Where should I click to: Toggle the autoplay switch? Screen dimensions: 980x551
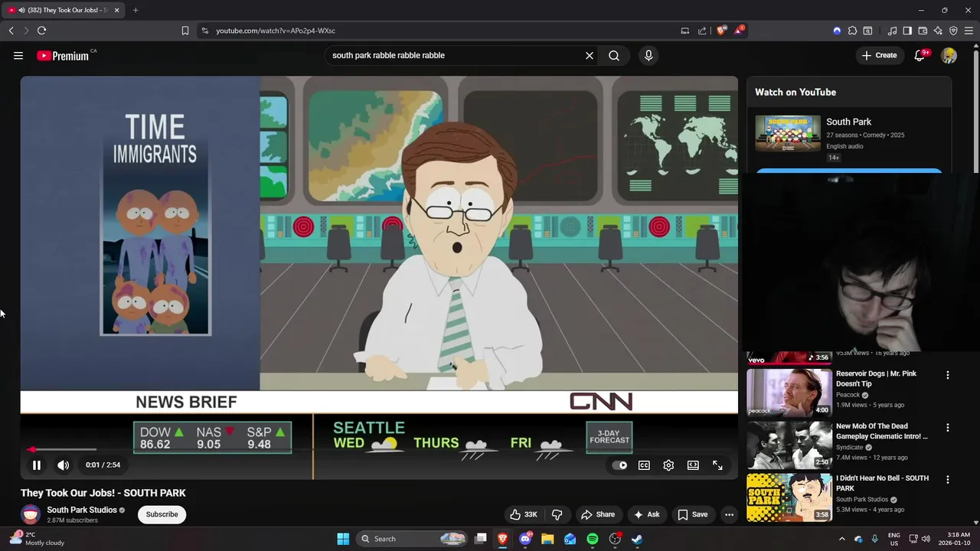[x=620, y=465]
